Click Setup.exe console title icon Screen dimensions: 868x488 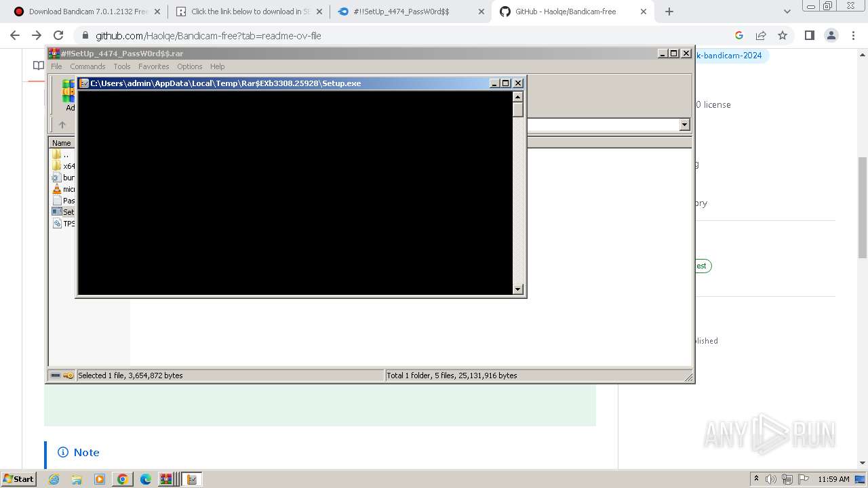click(84, 83)
